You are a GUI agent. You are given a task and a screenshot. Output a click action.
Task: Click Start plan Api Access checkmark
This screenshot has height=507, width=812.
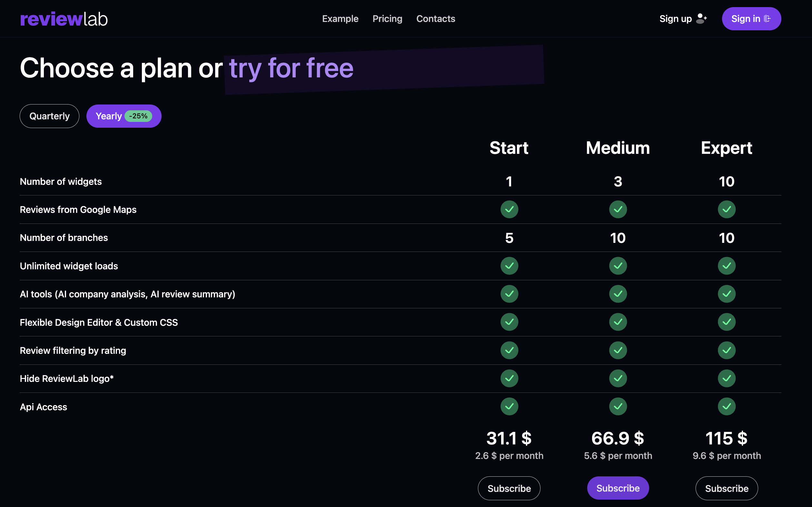[x=509, y=406]
